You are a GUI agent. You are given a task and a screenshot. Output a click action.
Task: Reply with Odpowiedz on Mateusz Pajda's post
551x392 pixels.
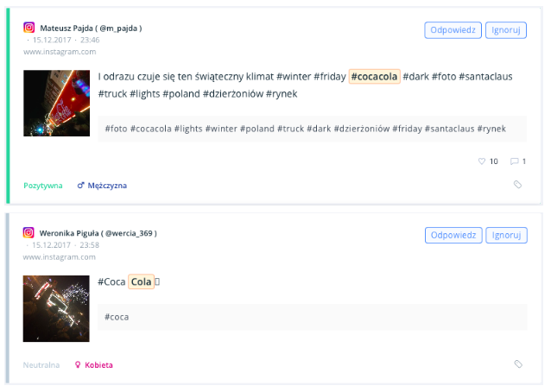pos(453,30)
